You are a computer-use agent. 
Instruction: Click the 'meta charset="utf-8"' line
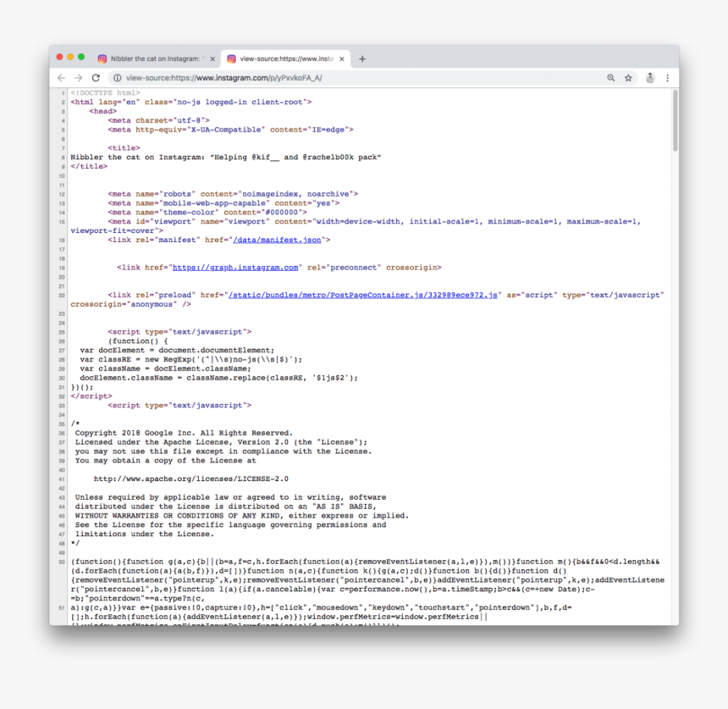[159, 121]
